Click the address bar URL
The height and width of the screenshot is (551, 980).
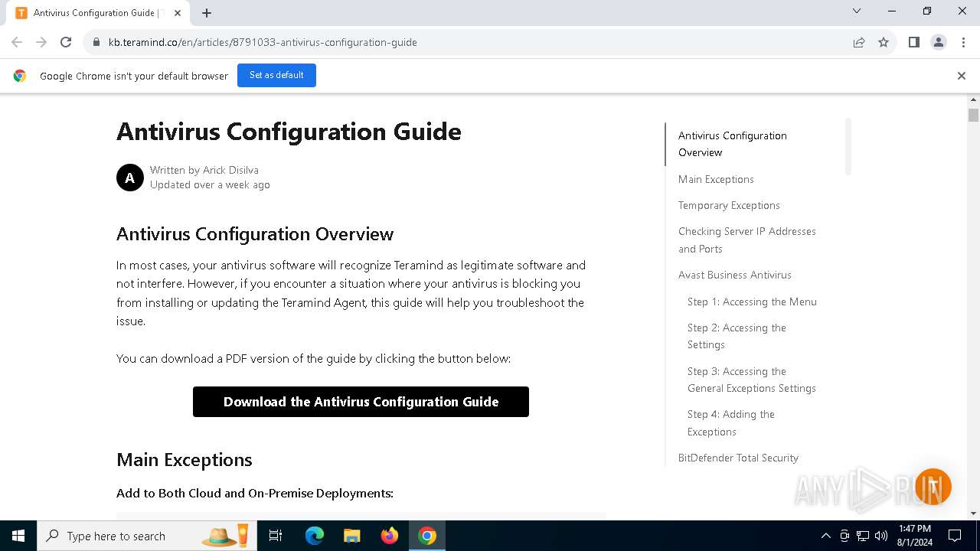point(263,42)
